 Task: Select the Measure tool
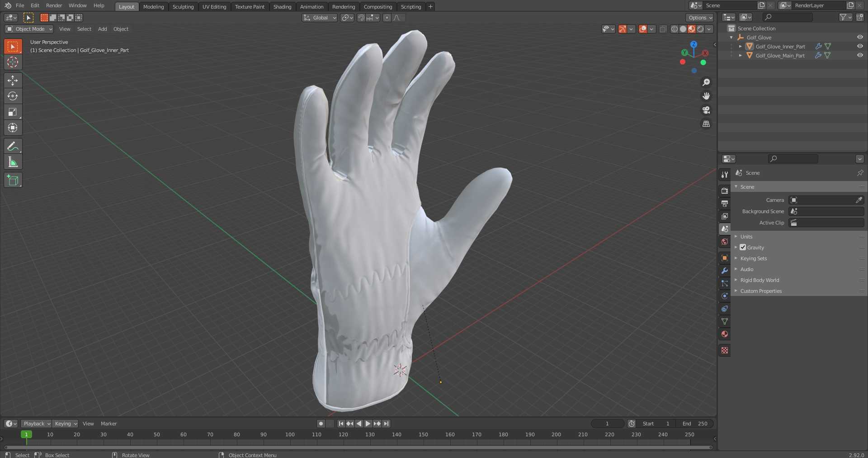click(x=13, y=162)
